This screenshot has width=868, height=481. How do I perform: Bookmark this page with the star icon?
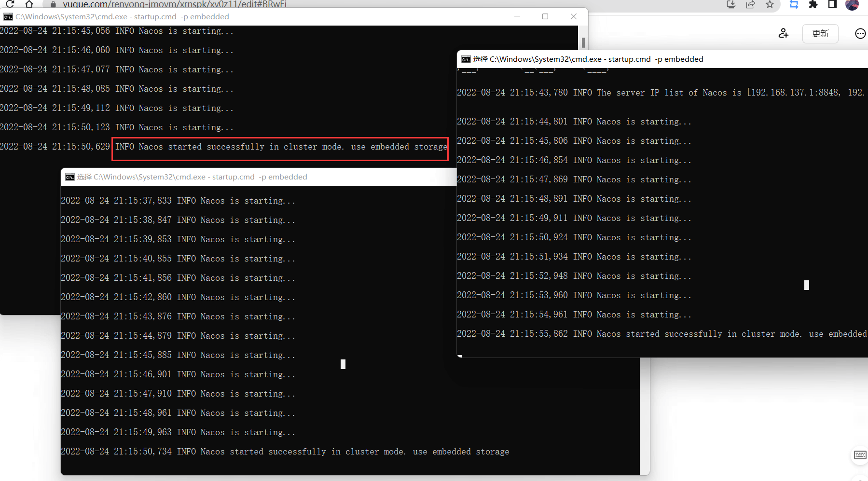coord(770,4)
